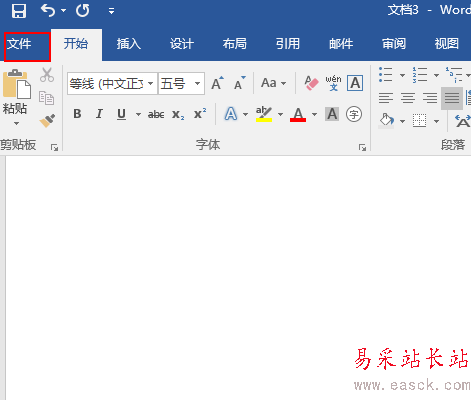
Task: Toggle bold formatting
Action: click(x=77, y=114)
